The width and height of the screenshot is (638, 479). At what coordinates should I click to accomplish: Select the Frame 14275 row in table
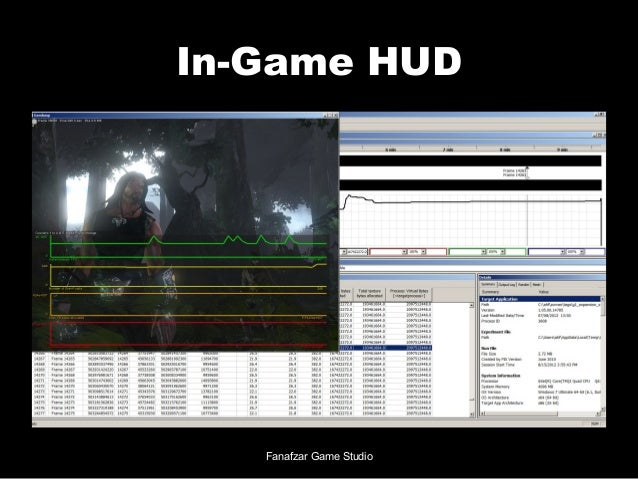pos(232,413)
